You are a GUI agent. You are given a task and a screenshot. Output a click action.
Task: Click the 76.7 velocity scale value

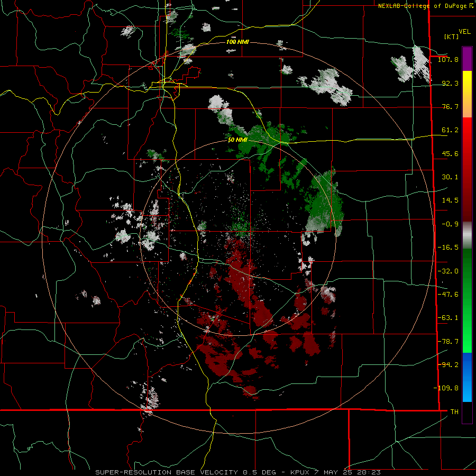tap(450, 106)
